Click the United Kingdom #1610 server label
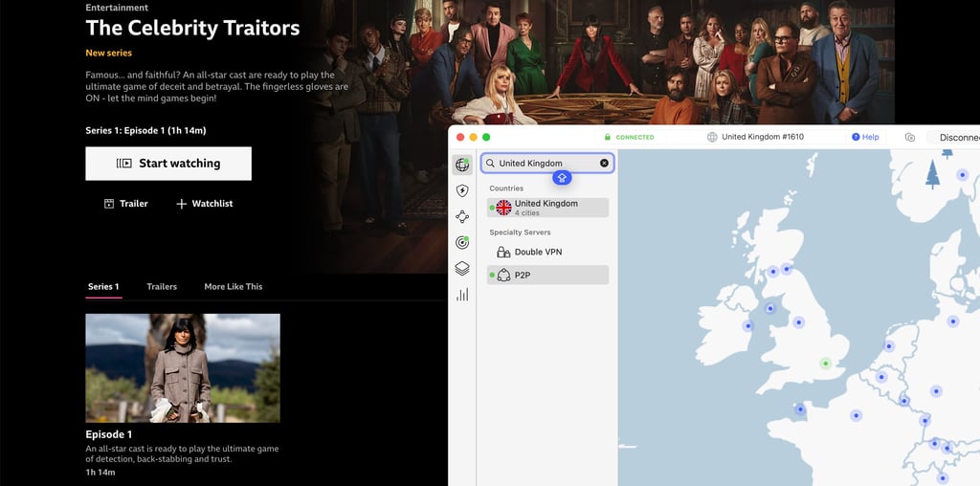 [763, 137]
